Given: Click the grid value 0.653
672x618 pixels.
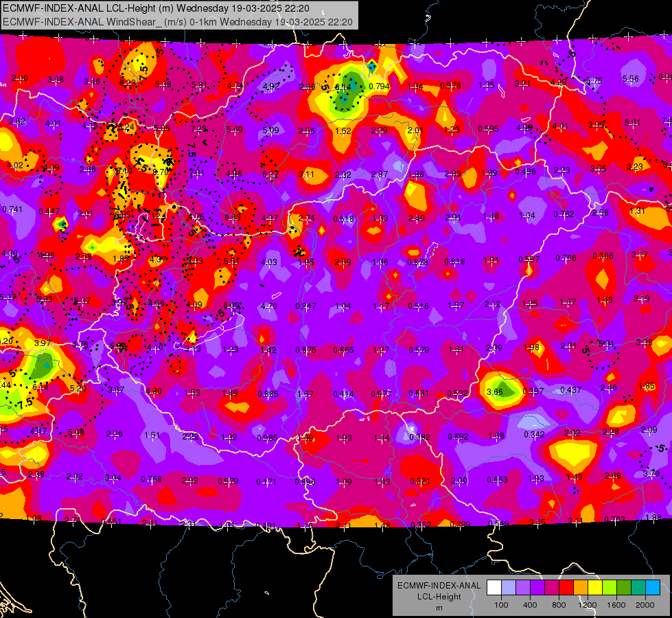Looking at the screenshot, I should pyautogui.click(x=497, y=479).
